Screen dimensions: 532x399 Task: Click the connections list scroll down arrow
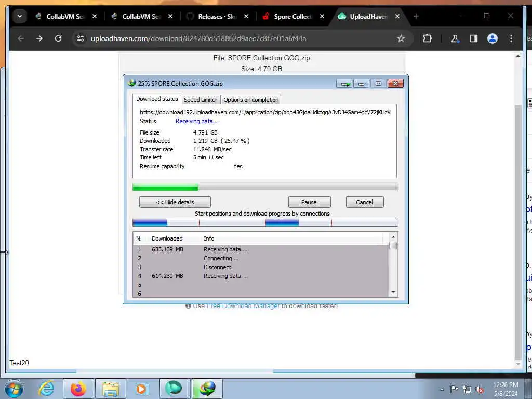(393, 292)
